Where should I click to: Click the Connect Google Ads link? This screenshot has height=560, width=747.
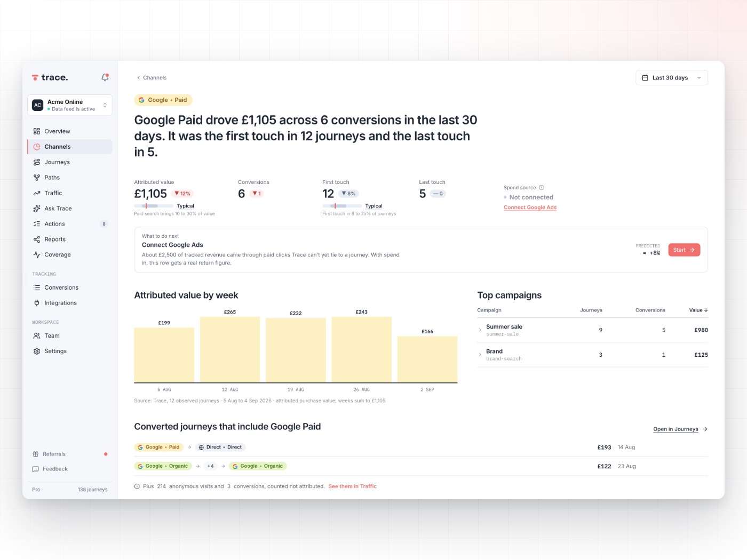[530, 207]
